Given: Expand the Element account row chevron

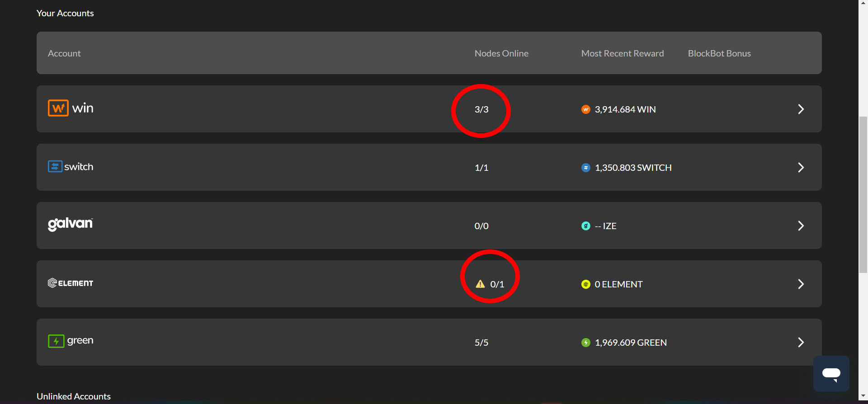Looking at the screenshot, I should point(801,284).
